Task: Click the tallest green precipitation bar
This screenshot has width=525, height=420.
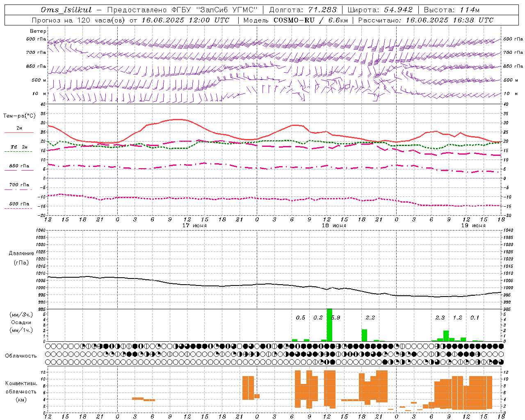Action: 329,325
